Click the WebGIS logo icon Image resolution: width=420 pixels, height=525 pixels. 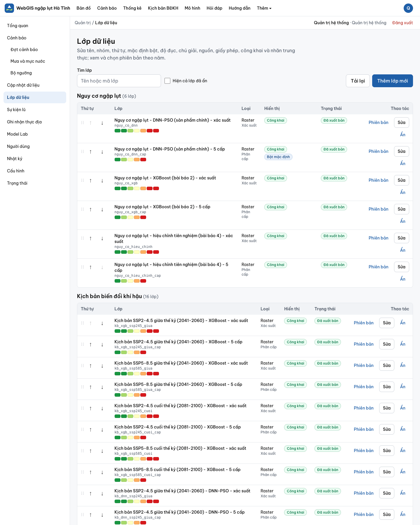pyautogui.click(x=9, y=8)
